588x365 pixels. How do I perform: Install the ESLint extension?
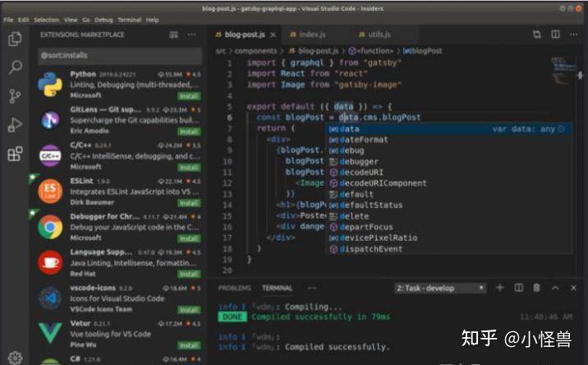(x=189, y=203)
